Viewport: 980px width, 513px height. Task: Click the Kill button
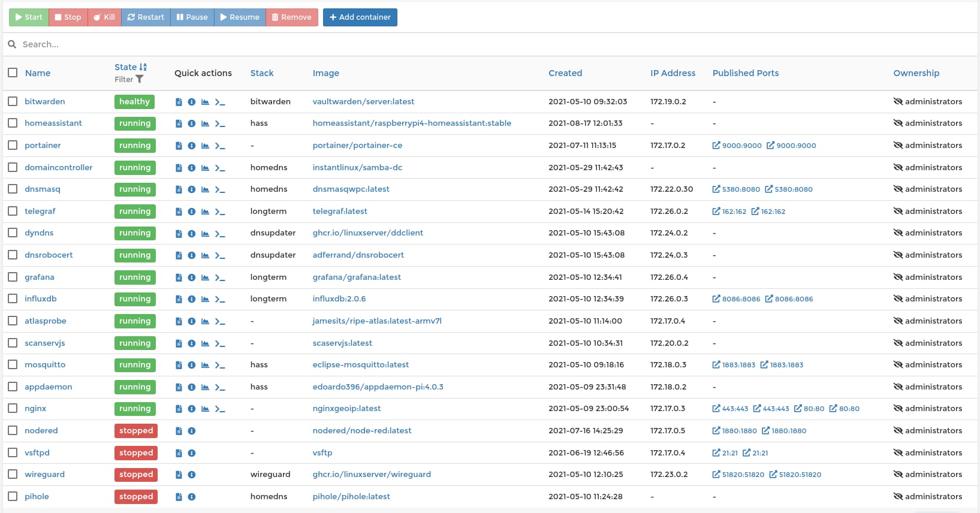104,17
